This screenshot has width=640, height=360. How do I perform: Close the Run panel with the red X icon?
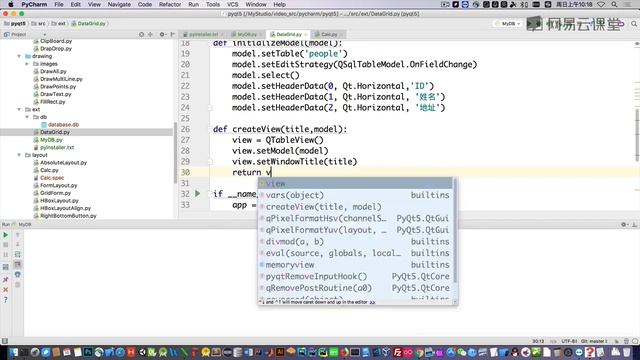tap(6, 289)
